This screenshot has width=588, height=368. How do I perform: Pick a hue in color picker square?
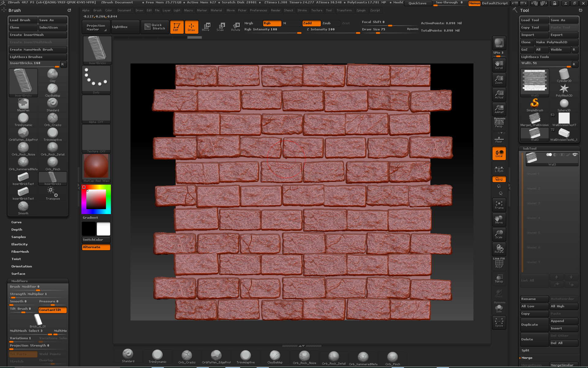[x=96, y=199]
